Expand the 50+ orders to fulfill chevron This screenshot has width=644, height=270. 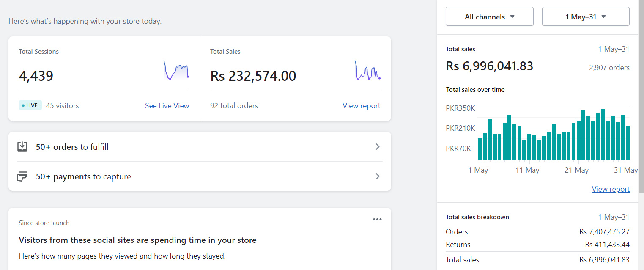click(378, 147)
